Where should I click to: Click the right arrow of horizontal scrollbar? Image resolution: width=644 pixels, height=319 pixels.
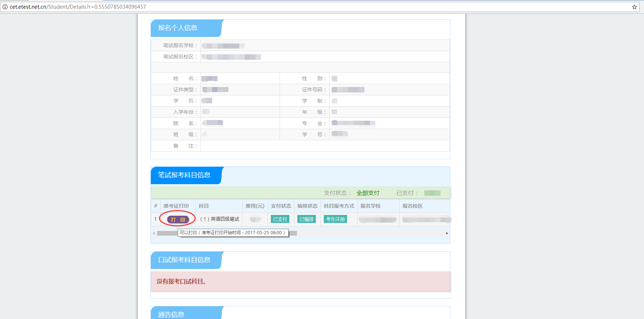pos(447,233)
